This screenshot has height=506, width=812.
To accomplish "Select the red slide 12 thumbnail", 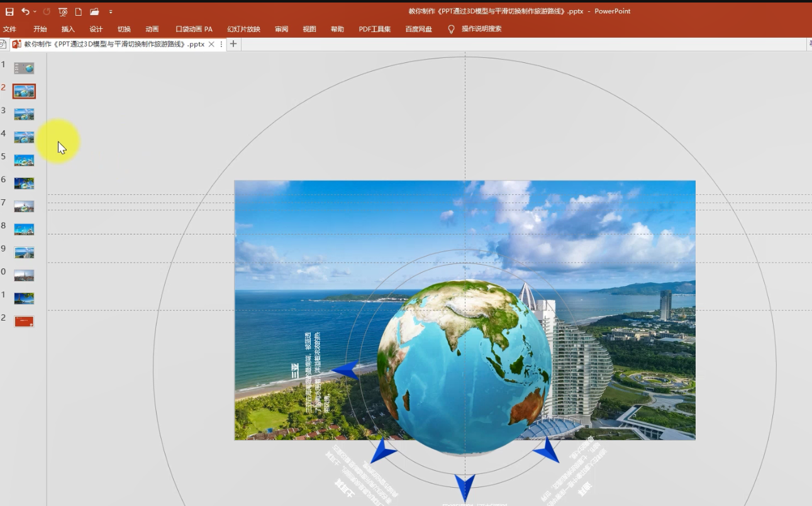I will [24, 321].
